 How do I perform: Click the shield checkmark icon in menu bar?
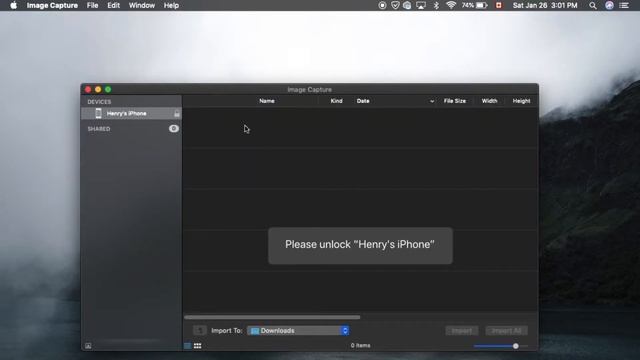[395, 5]
